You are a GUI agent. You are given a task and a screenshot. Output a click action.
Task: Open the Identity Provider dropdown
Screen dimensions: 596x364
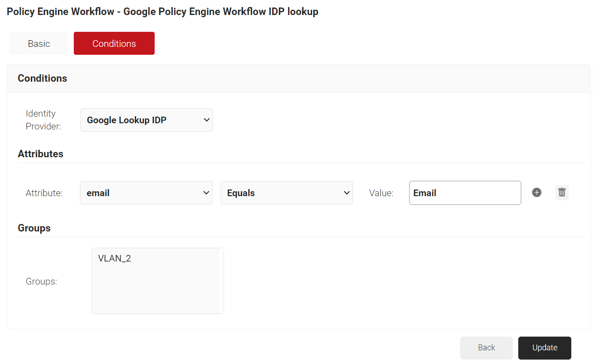pyautogui.click(x=146, y=120)
